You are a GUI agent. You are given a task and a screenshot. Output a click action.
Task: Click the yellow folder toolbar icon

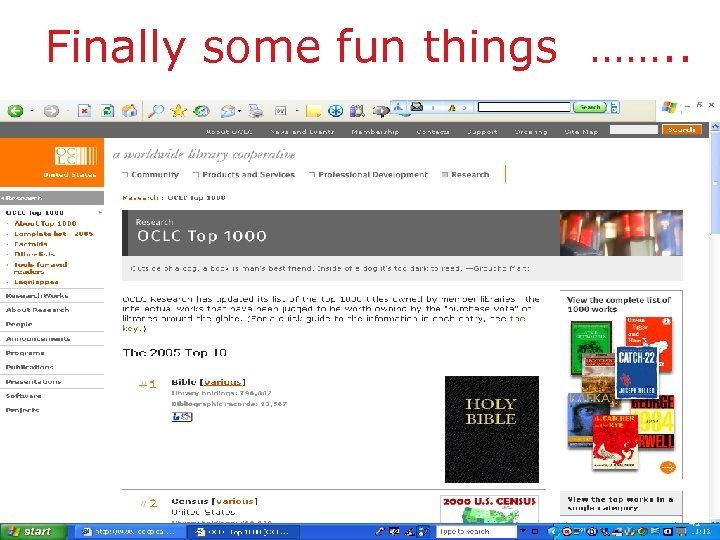point(313,111)
